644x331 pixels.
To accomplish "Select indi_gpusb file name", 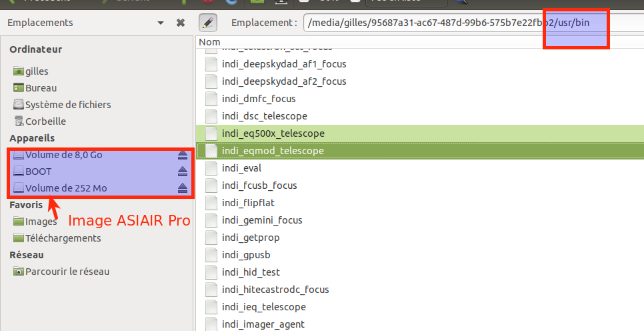I will pyautogui.click(x=246, y=255).
